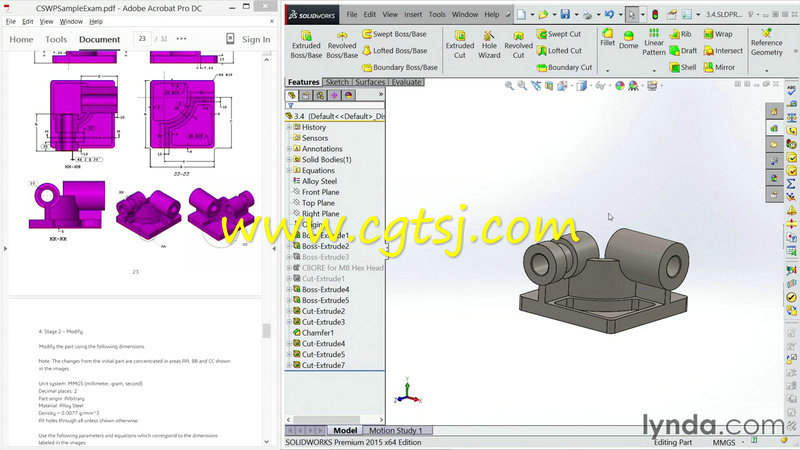Click the MMGS unit system status
The height and width of the screenshot is (450, 800).
click(724, 442)
